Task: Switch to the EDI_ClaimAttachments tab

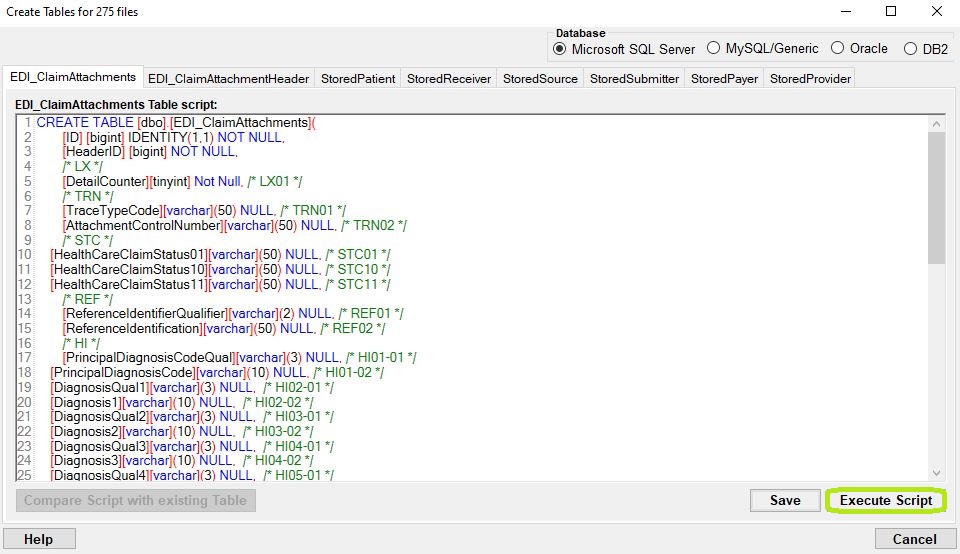Action: 73,77
